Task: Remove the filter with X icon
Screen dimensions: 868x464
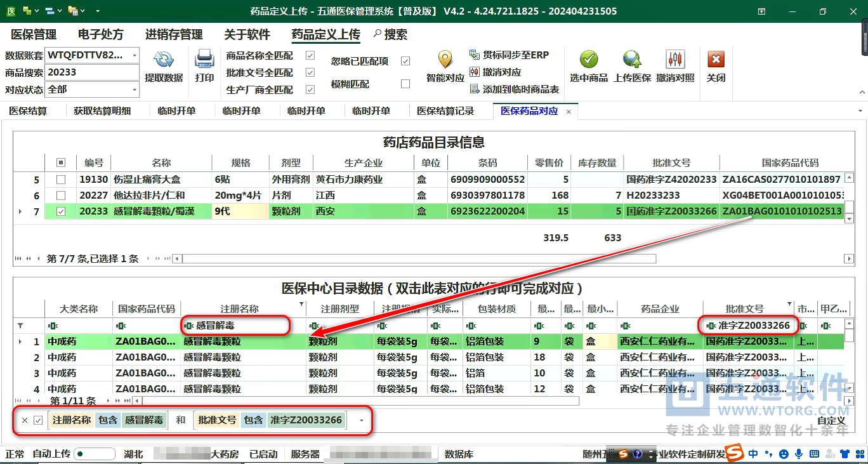Action: point(25,420)
